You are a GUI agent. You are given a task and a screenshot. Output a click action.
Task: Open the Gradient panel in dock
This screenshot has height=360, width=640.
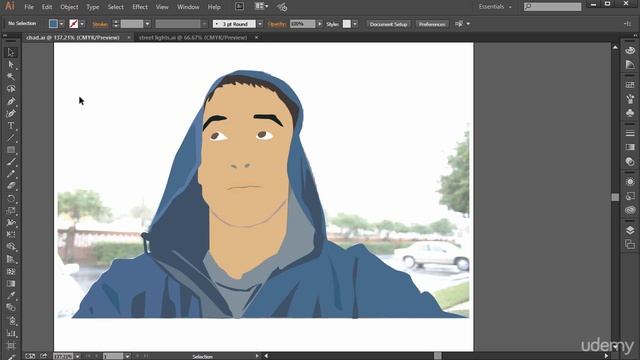tap(630, 147)
